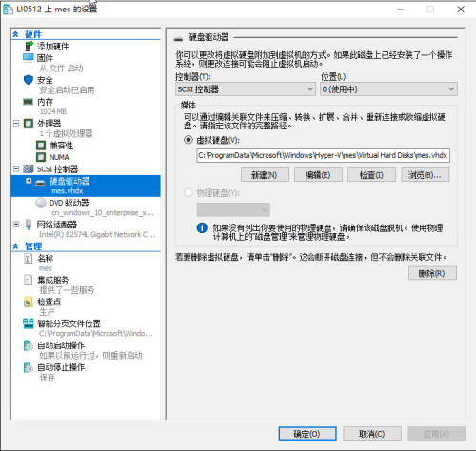Click the Security (安全) shield icon

click(x=29, y=80)
